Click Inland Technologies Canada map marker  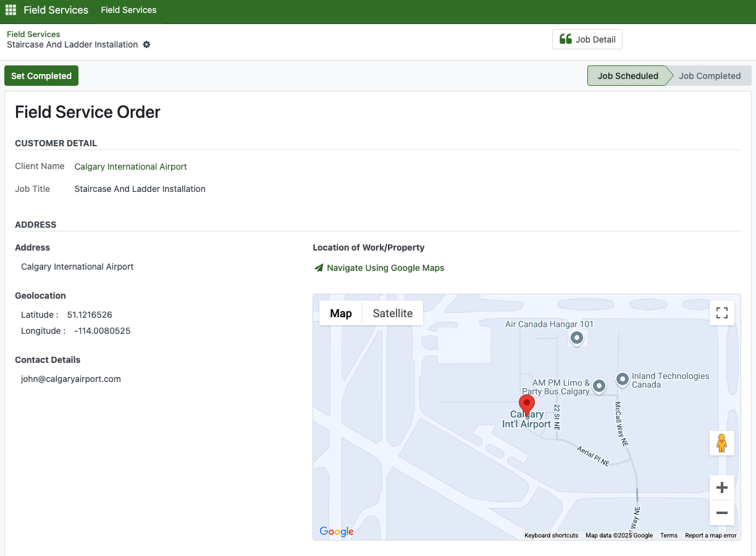pos(623,379)
